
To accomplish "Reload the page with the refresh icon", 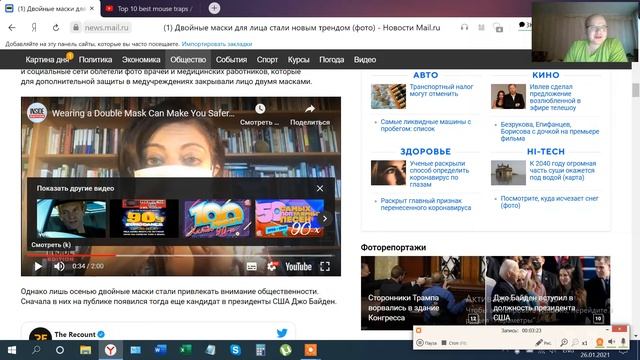I will pos(56,28).
